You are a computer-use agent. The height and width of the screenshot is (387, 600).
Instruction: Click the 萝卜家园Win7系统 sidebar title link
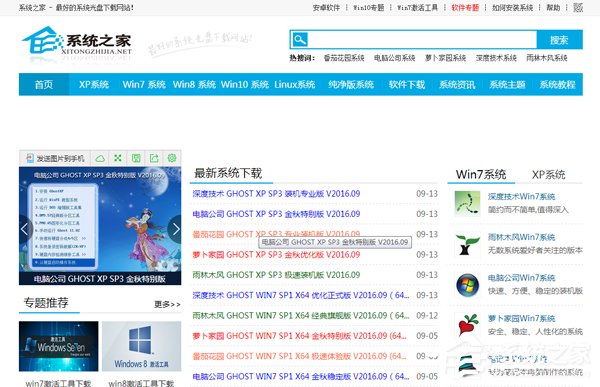pyautogui.click(x=521, y=318)
